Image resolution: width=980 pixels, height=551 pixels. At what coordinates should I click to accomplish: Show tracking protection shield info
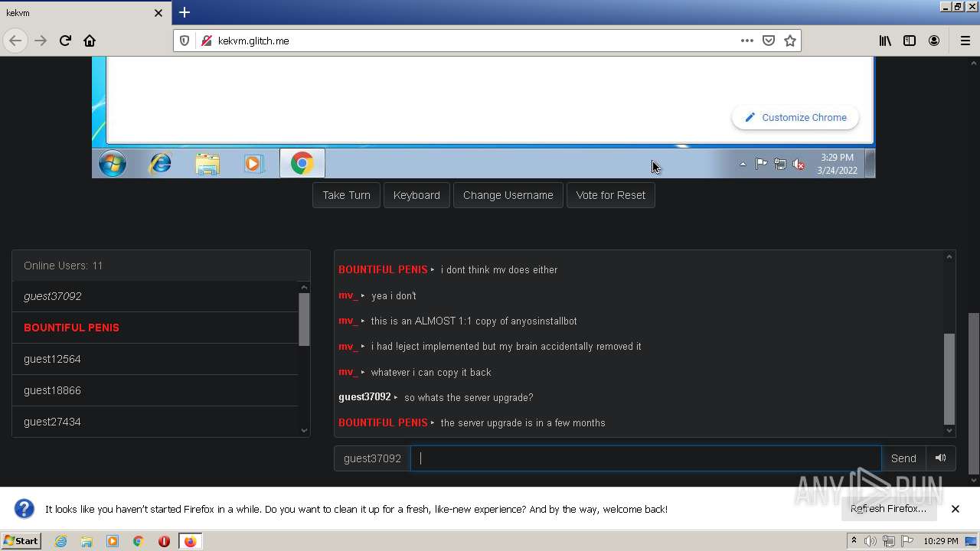point(185,41)
